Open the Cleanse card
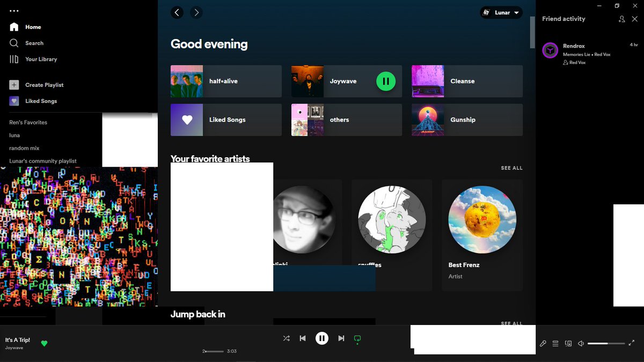Viewport: 644px width, 362px height. [467, 82]
